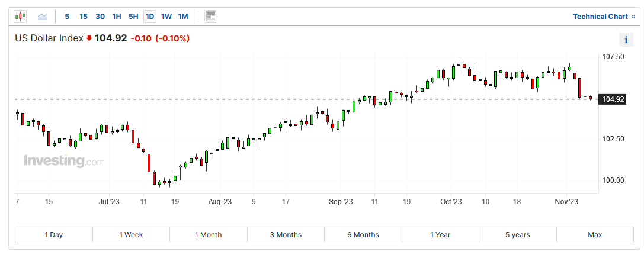Change interval to 1W
The width and height of the screenshot is (644, 255).
(166, 17)
